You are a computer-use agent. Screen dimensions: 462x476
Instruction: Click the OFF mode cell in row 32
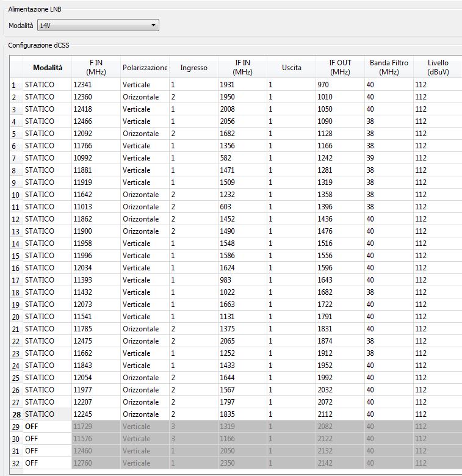coord(48,463)
